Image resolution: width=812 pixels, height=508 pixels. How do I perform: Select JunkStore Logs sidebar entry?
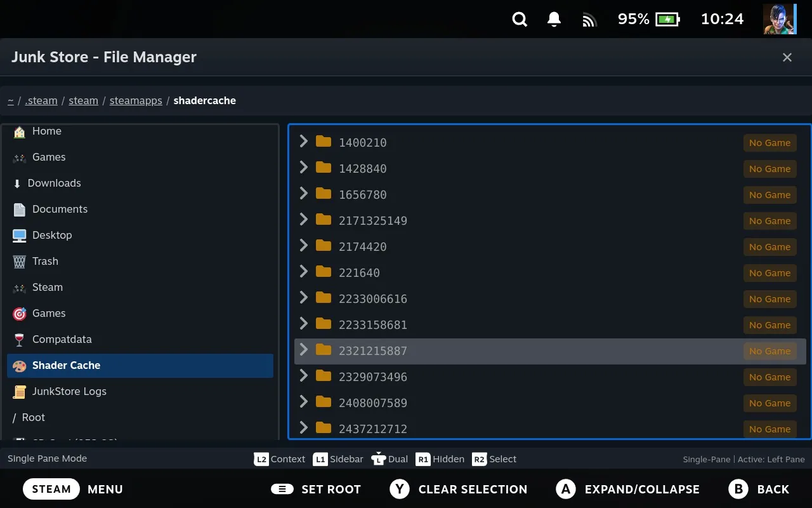pos(140,391)
